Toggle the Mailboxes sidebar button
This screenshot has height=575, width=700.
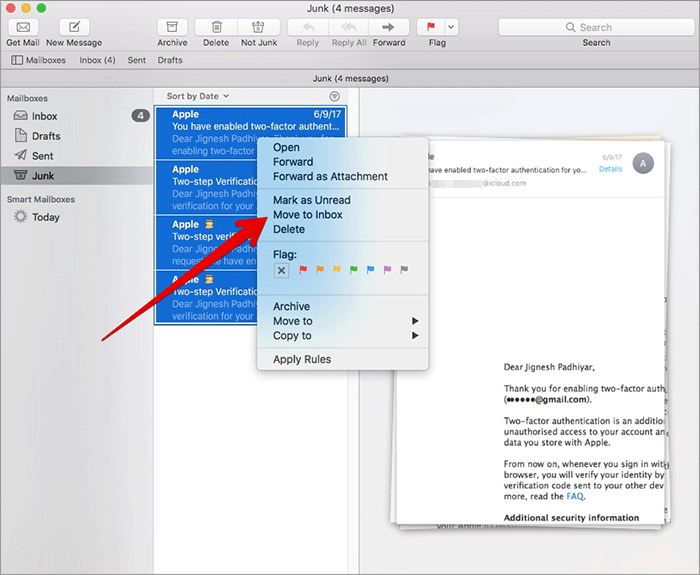click(x=38, y=60)
